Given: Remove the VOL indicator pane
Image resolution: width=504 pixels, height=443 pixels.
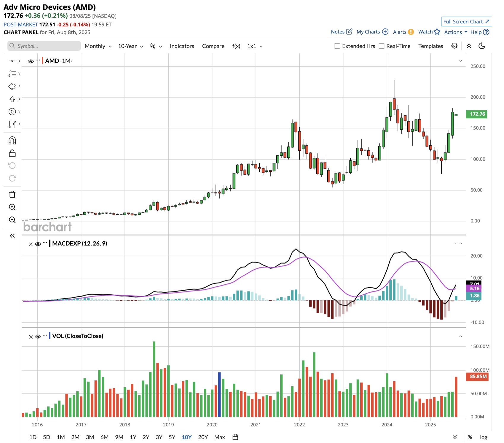Looking at the screenshot, I should point(31,337).
